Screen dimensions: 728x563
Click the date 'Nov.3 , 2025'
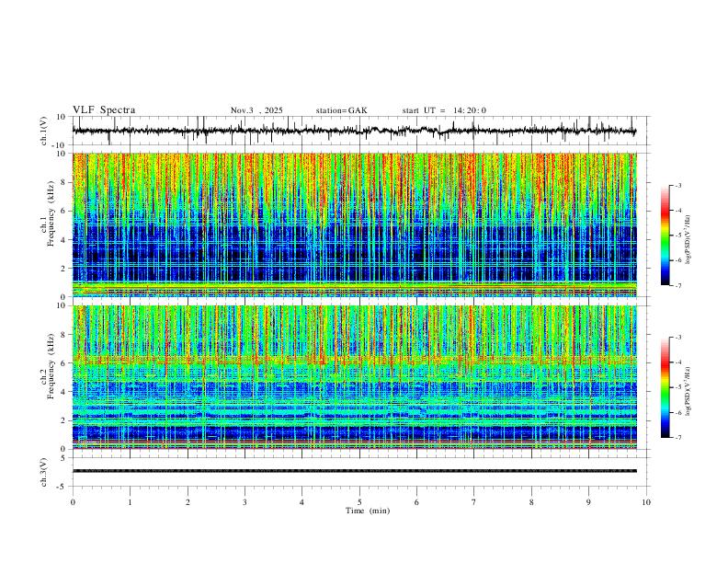click(x=256, y=110)
